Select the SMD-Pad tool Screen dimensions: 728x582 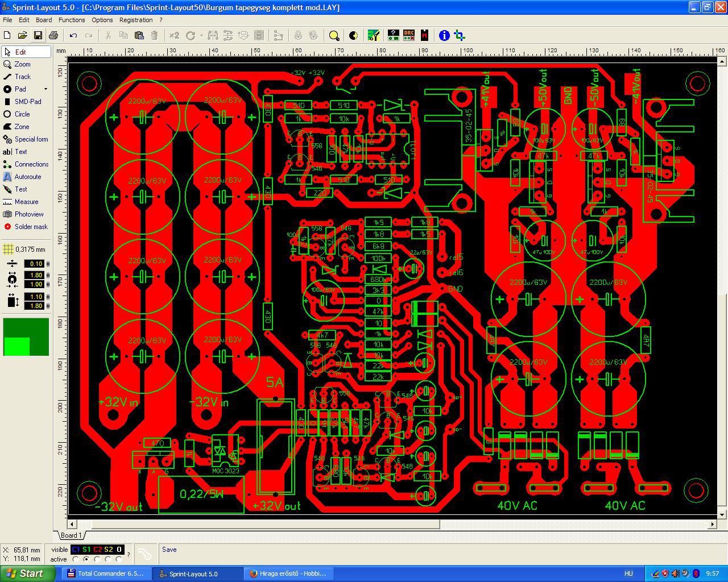tap(26, 102)
